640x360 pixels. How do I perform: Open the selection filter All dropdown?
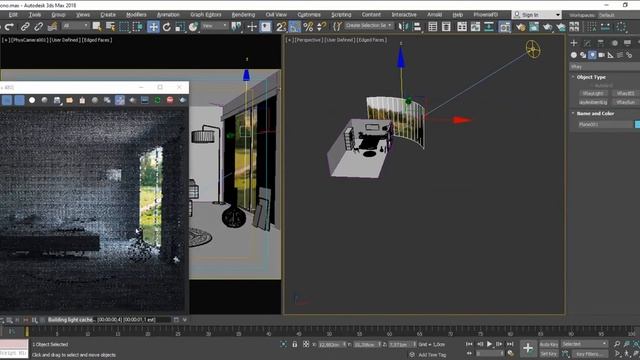point(76,26)
